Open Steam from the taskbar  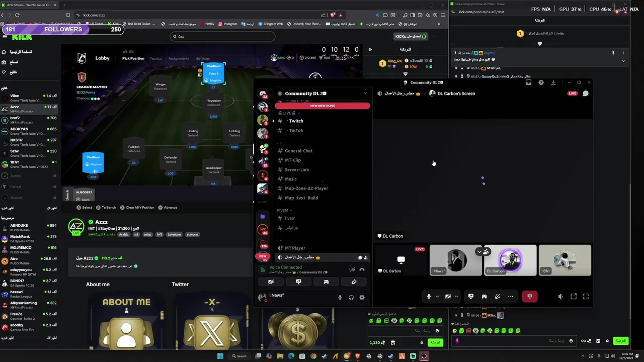pyautogui.click(x=324, y=356)
